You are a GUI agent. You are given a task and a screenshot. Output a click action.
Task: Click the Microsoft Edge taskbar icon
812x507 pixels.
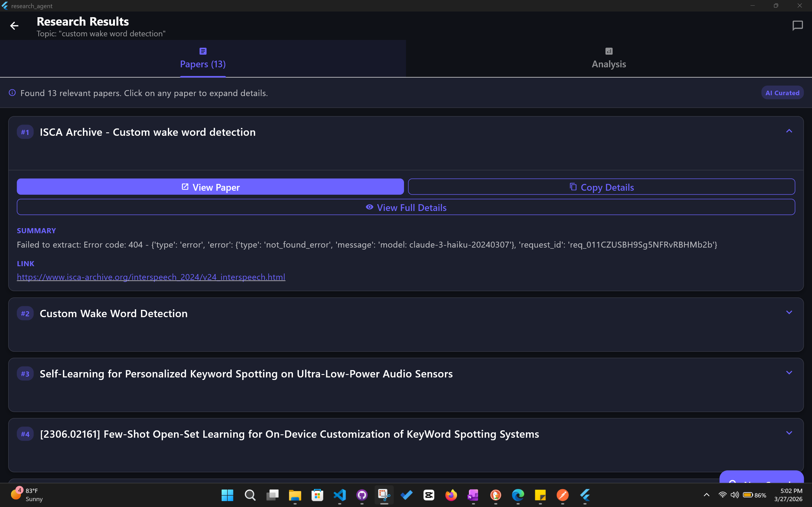tap(518, 495)
